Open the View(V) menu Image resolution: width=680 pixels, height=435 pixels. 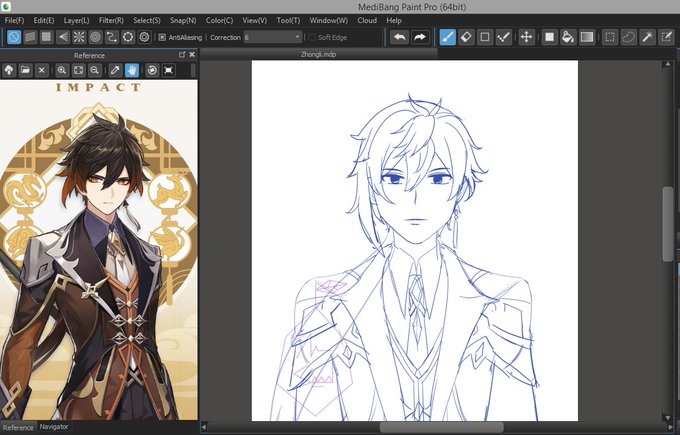point(255,20)
